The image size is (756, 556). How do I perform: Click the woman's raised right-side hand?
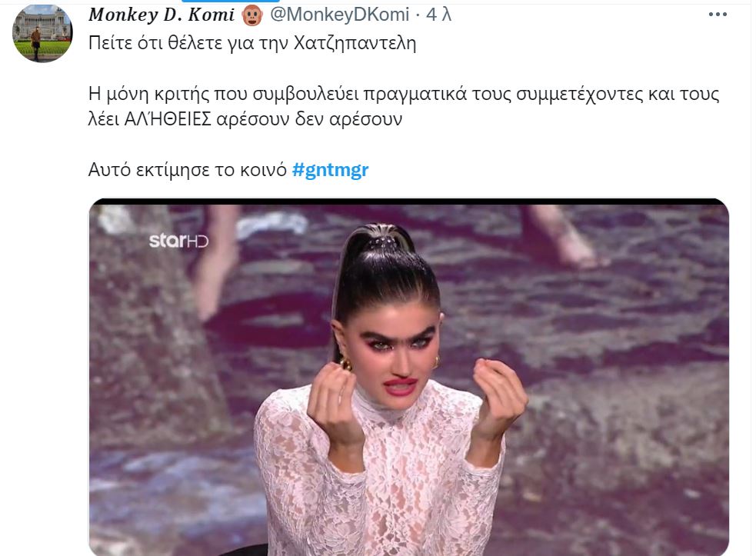[499, 399]
